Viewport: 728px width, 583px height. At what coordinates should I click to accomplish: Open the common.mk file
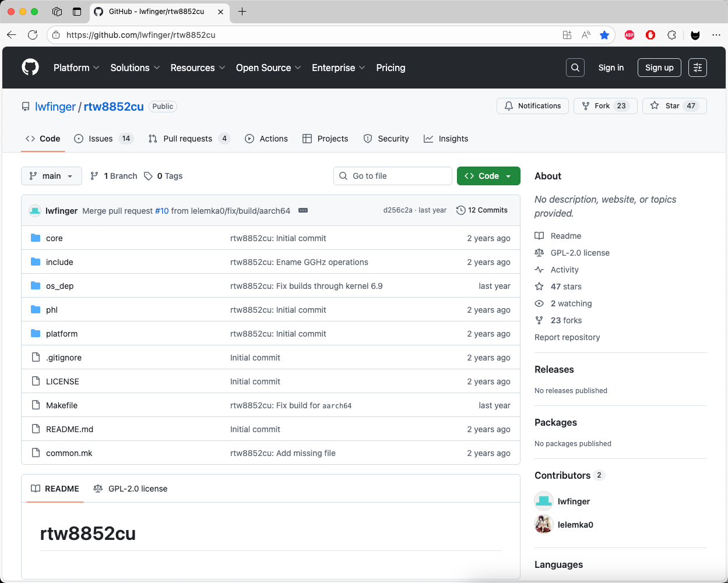pos(69,453)
